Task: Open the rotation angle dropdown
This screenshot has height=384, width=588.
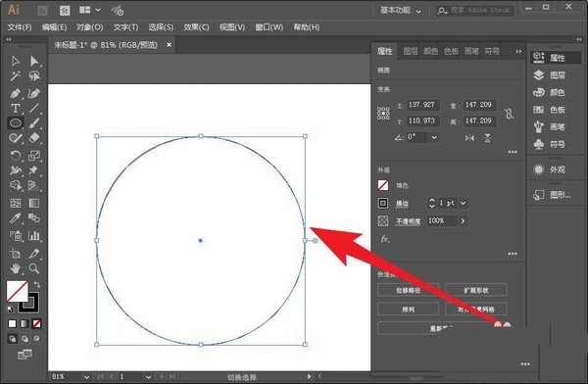Action: (434, 137)
